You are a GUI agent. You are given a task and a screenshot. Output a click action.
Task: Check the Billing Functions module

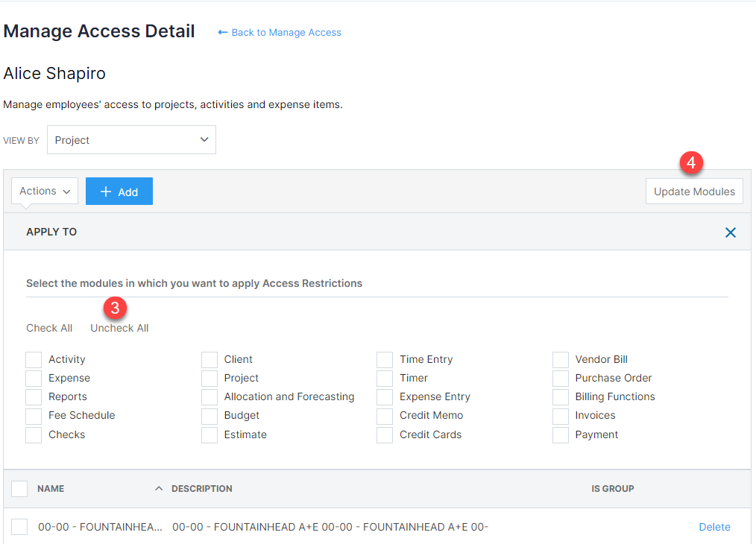click(x=560, y=396)
